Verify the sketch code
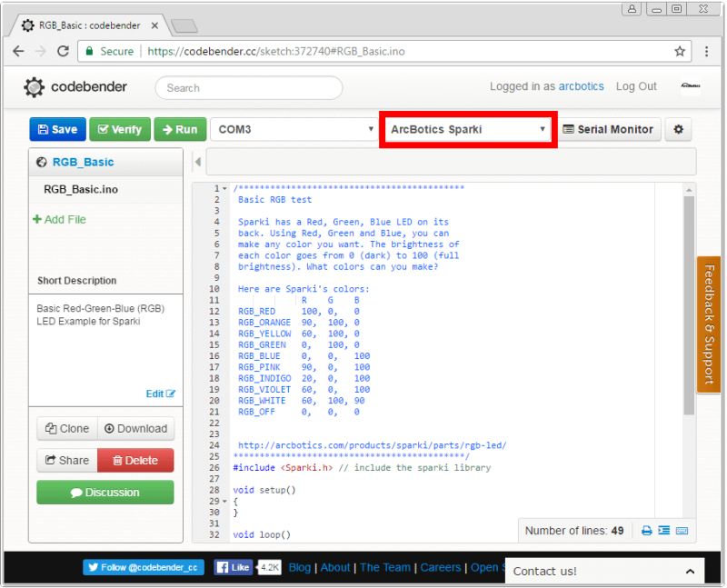The height and width of the screenshot is (588, 727). point(120,129)
